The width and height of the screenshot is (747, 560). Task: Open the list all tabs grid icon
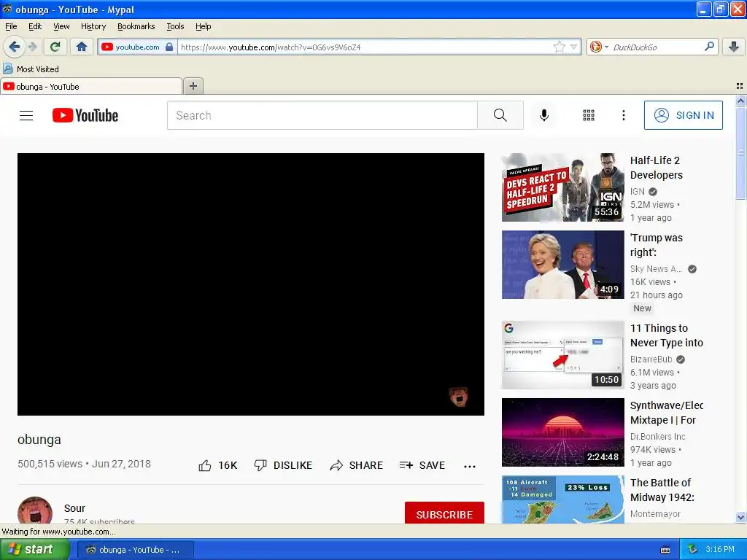click(x=740, y=86)
